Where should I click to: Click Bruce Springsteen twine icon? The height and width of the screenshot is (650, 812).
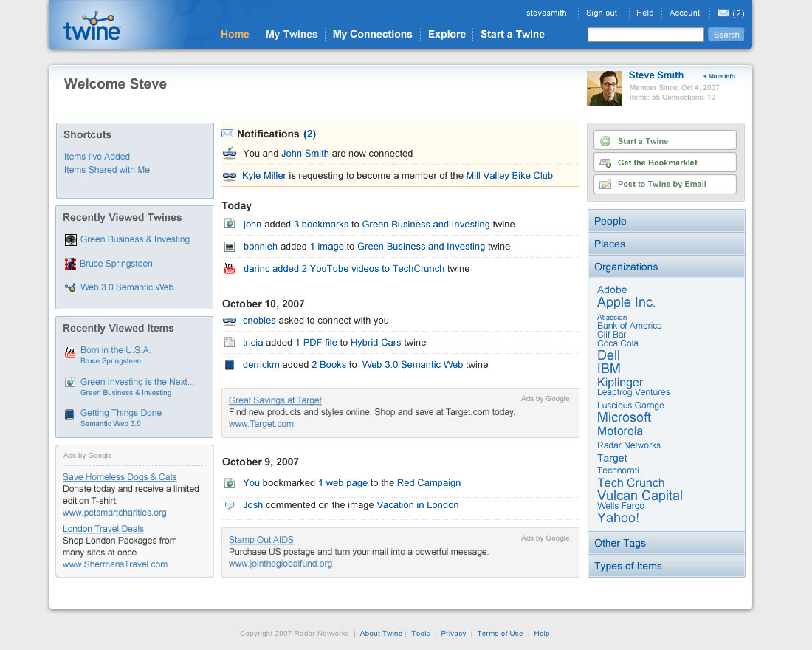[x=70, y=264]
